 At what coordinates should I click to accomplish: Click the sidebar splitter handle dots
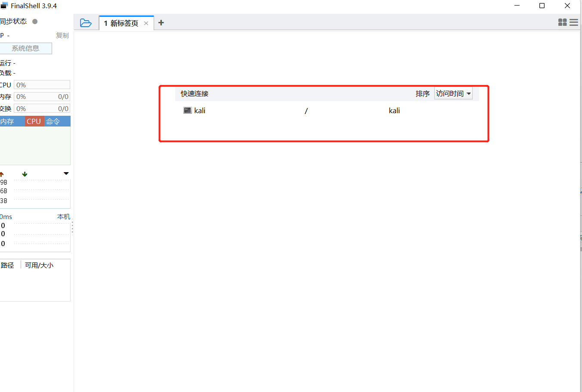(x=72, y=227)
